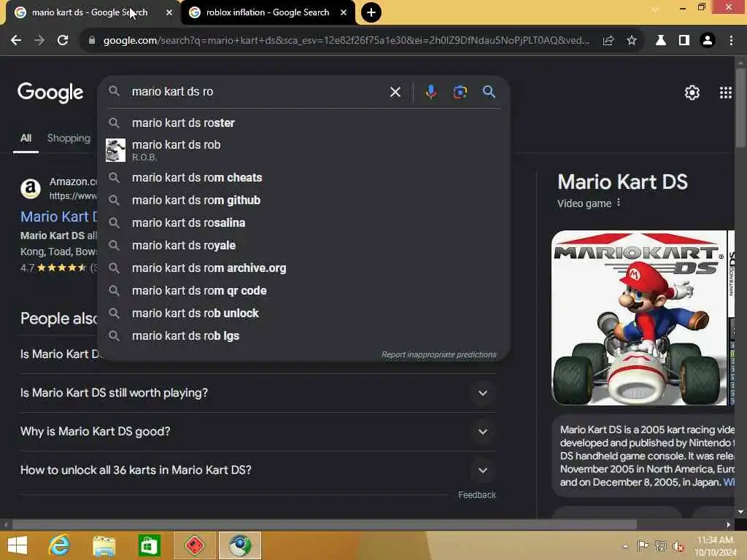747x560 pixels.
Task: Expand 'Is Mario Kart DS still worth playing?'
Action: (258, 393)
